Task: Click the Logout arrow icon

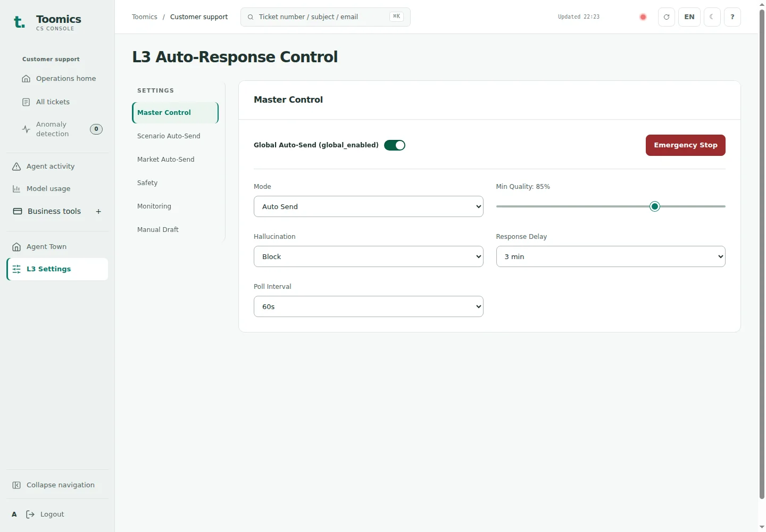Action: click(x=30, y=514)
